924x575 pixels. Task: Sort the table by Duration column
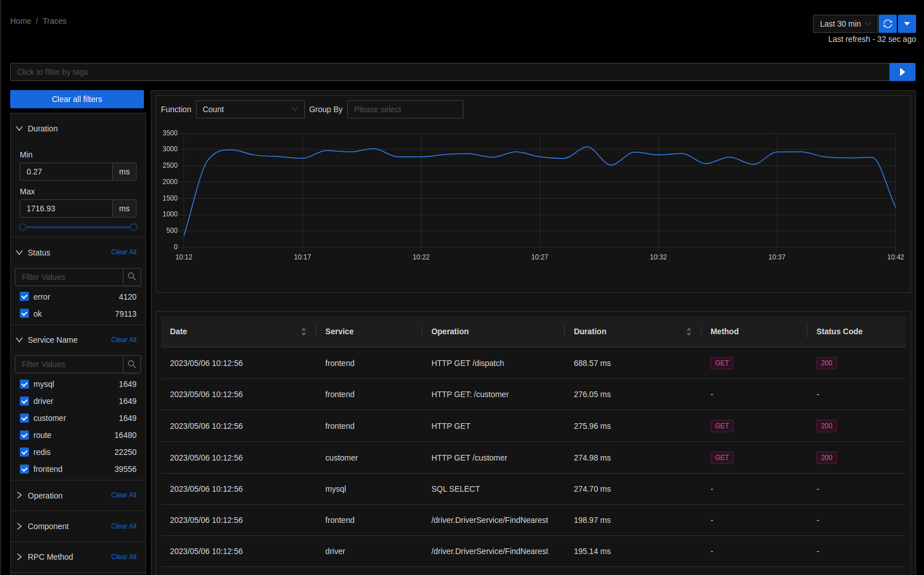(x=688, y=331)
